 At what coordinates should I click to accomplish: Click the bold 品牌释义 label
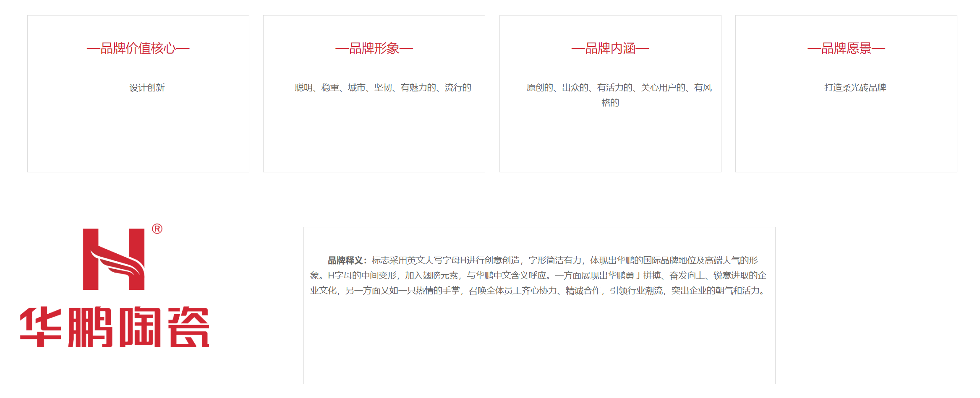pyautogui.click(x=347, y=260)
